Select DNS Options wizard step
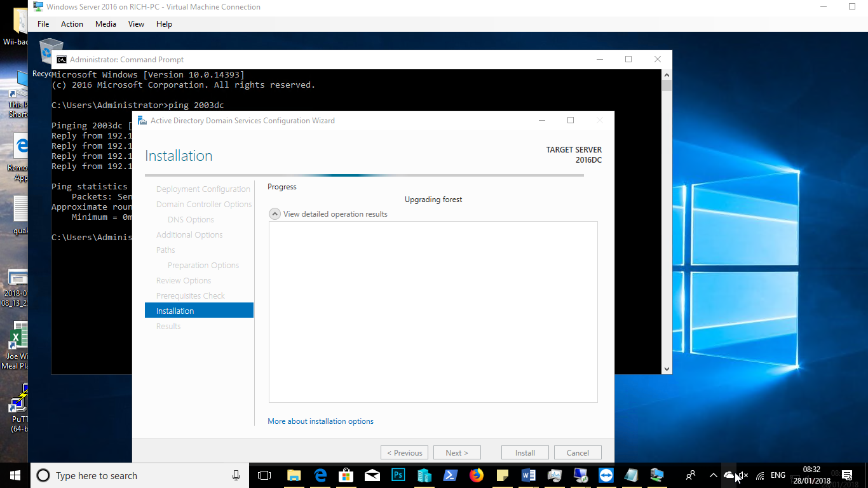 pos(191,220)
